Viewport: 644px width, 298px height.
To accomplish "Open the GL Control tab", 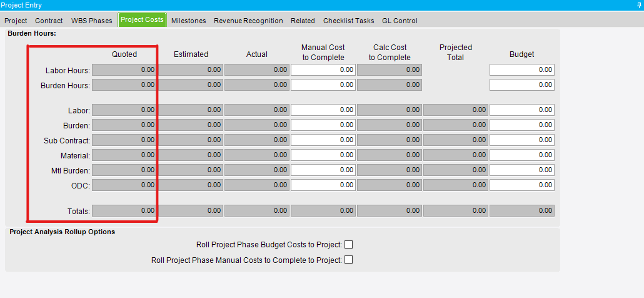I will tap(400, 21).
